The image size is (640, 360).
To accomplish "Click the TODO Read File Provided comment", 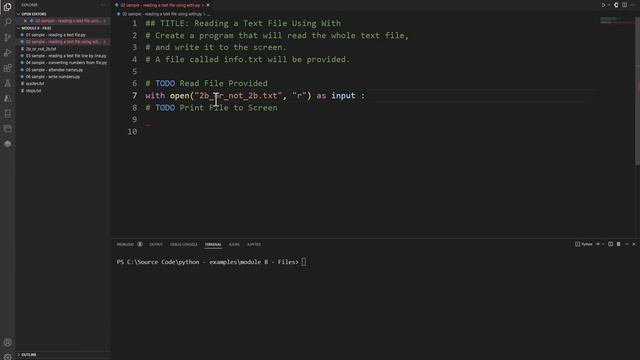I will pos(207,83).
